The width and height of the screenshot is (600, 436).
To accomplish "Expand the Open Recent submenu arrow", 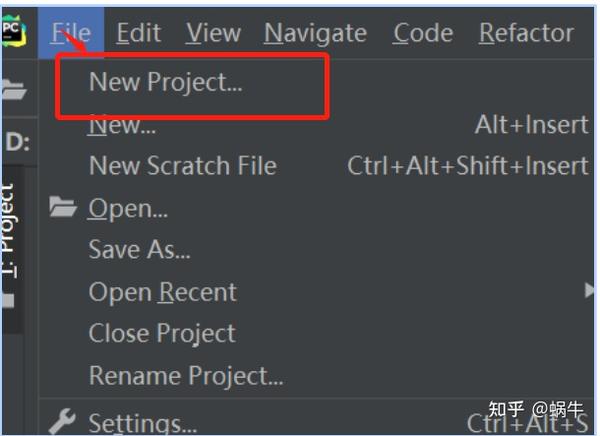I will coord(590,291).
